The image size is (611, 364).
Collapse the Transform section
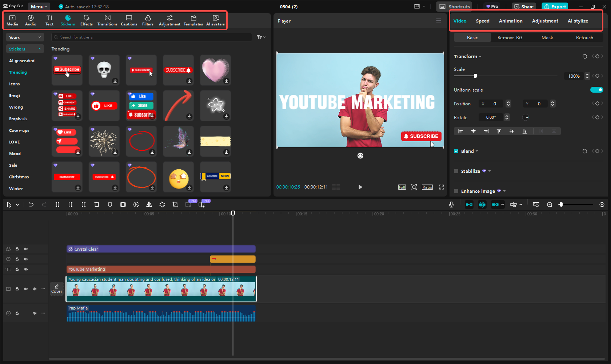[x=480, y=56]
